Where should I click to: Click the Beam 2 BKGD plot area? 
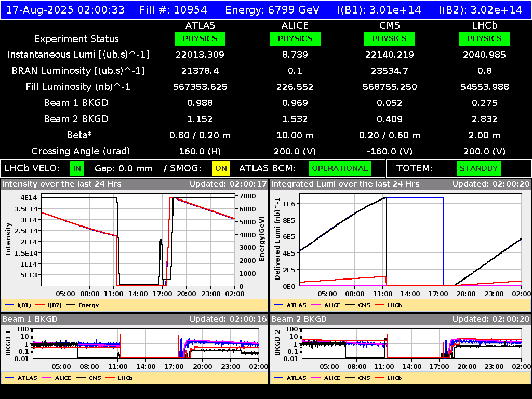[412, 343]
